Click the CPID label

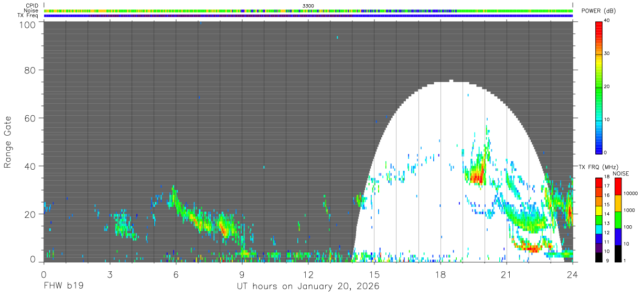31,6
